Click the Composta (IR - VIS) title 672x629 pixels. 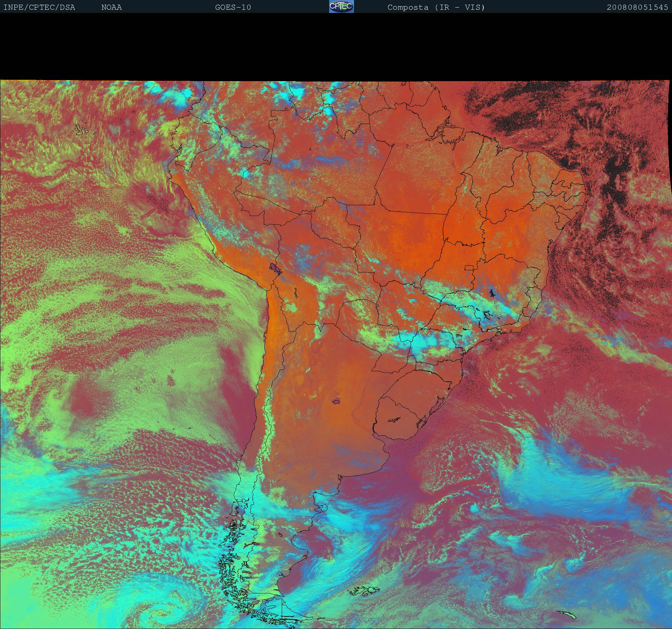pos(436,7)
